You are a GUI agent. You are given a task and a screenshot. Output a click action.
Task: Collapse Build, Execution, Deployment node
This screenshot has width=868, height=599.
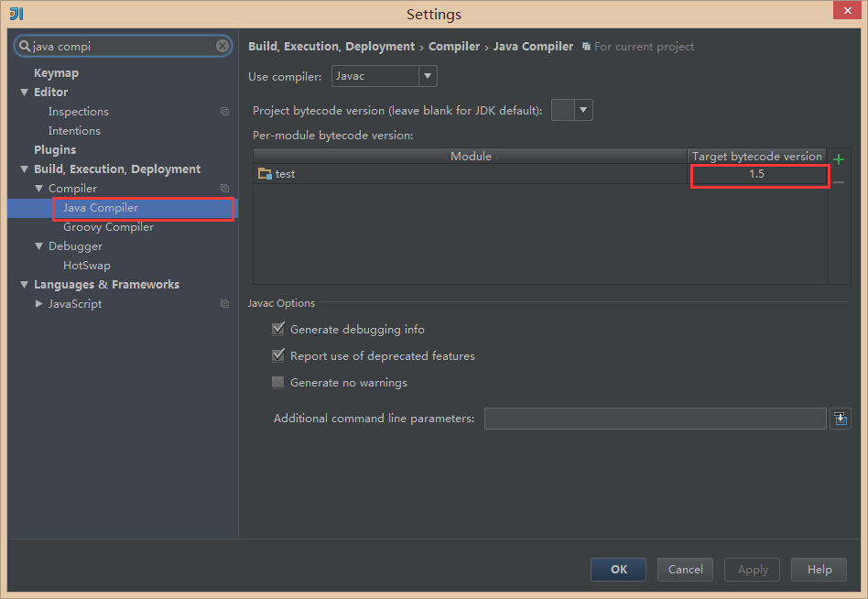point(25,169)
